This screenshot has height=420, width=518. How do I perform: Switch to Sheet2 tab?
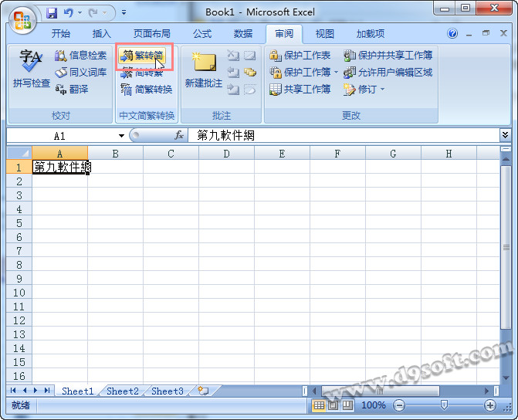click(123, 391)
